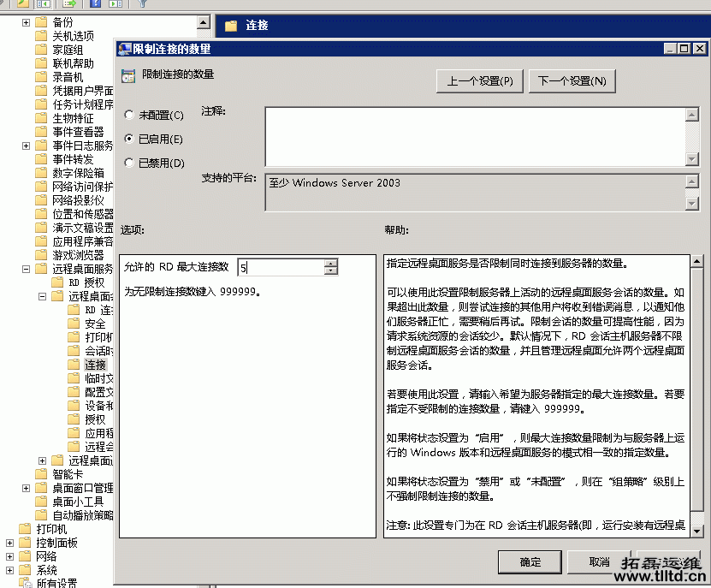This screenshot has width=711, height=588.
Task: Increase RD max connections with the up stepper arrow
Action: pos(331,263)
